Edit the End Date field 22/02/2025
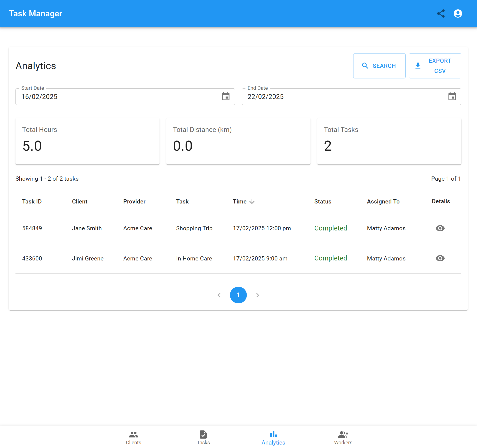The width and height of the screenshot is (477, 448). point(351,97)
